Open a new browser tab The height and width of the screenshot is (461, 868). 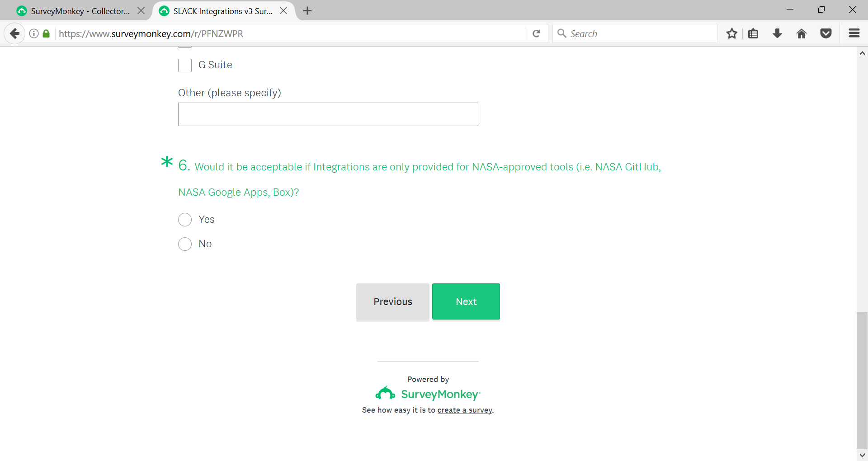coord(307,11)
